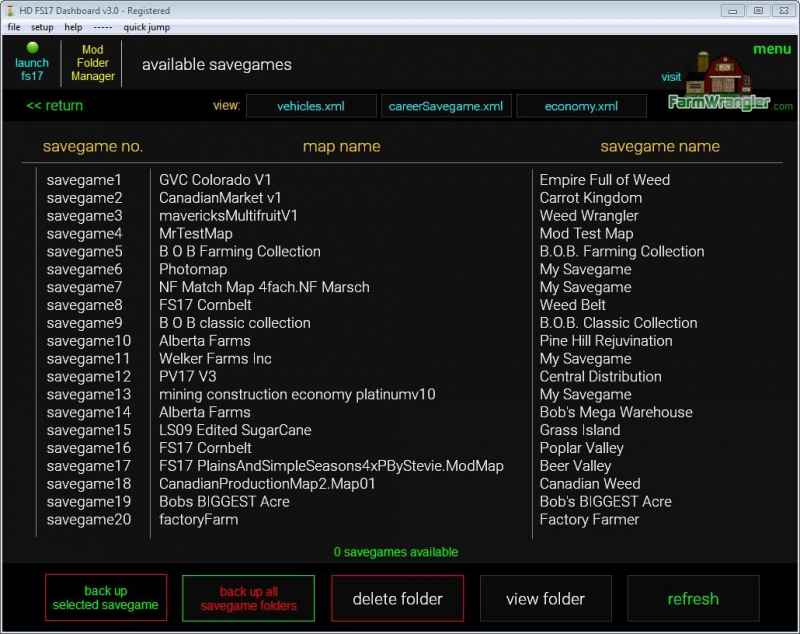Screen dimensions: 800x634
Task: Open the green menu link
Action: click(771, 49)
